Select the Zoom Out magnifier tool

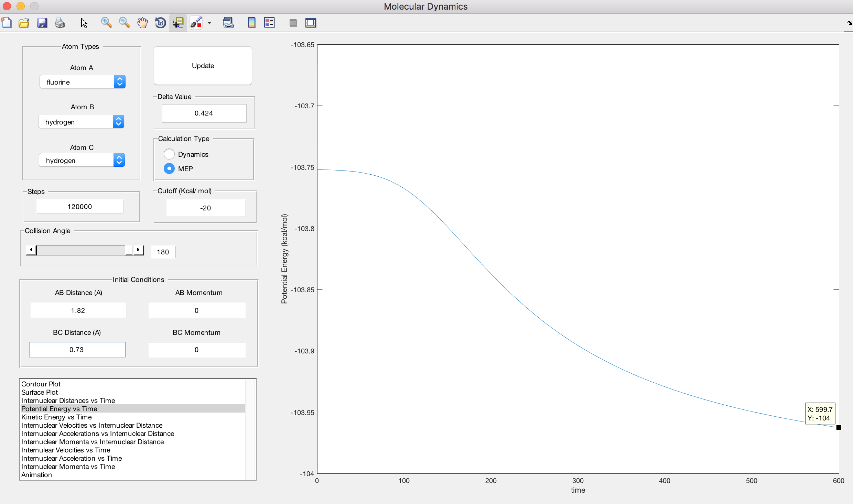(x=124, y=23)
